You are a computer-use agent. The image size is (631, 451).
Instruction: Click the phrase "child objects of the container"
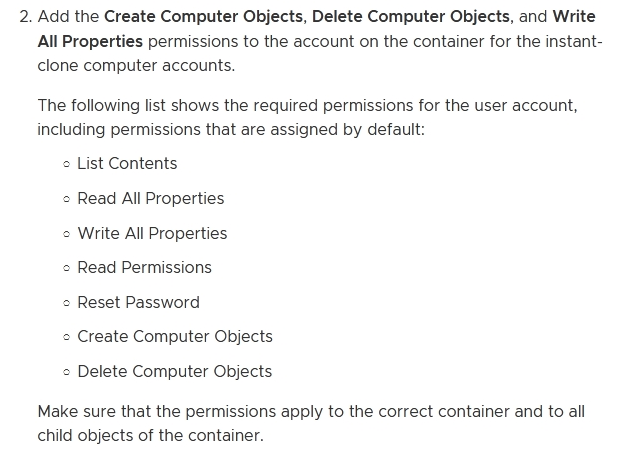click(150, 435)
